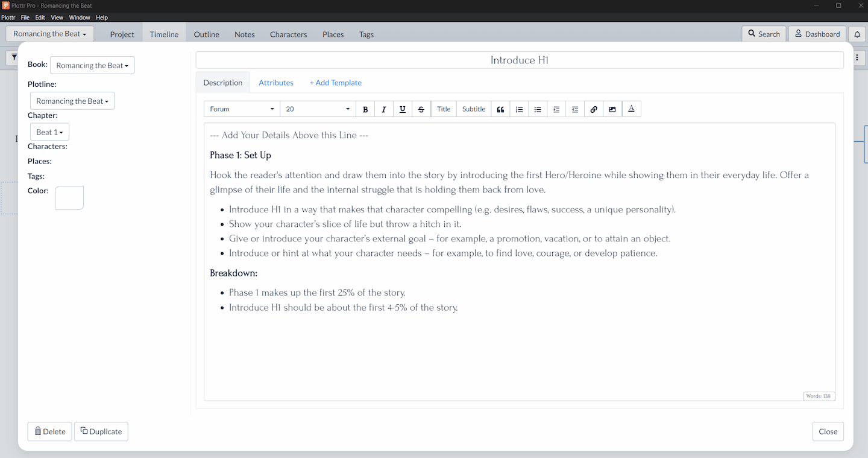Create a bulleted list
Screen dimensions: 868x458
tap(538, 109)
